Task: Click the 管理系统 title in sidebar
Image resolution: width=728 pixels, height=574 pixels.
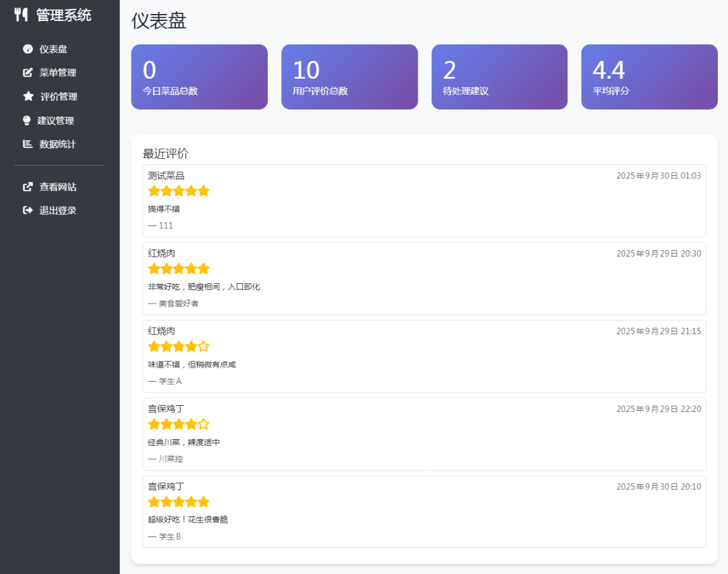Action: [x=63, y=15]
